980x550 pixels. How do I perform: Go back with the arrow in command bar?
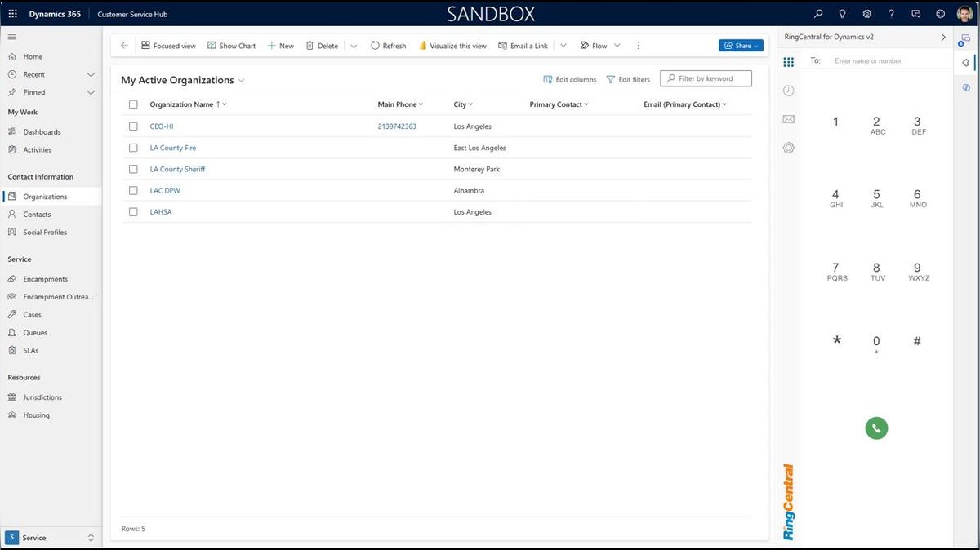124,46
